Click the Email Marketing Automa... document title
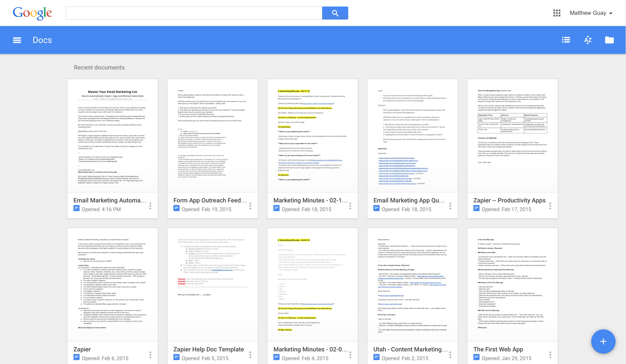Viewport: 626px width, 364px height. coord(110,200)
